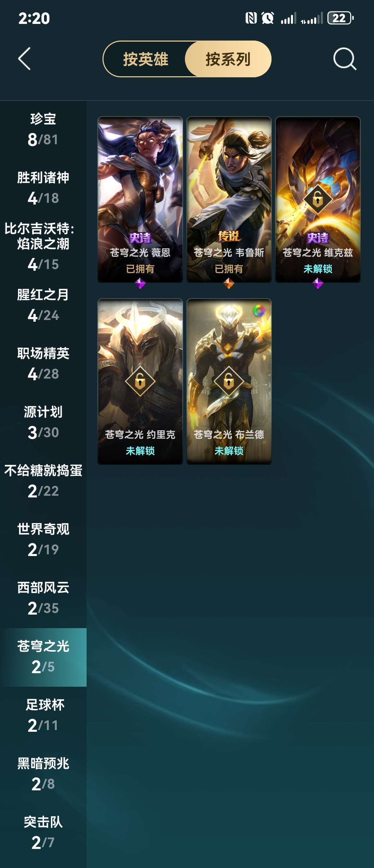Select the 胜利诸神 series category
The width and height of the screenshot is (374, 868).
click(43, 188)
